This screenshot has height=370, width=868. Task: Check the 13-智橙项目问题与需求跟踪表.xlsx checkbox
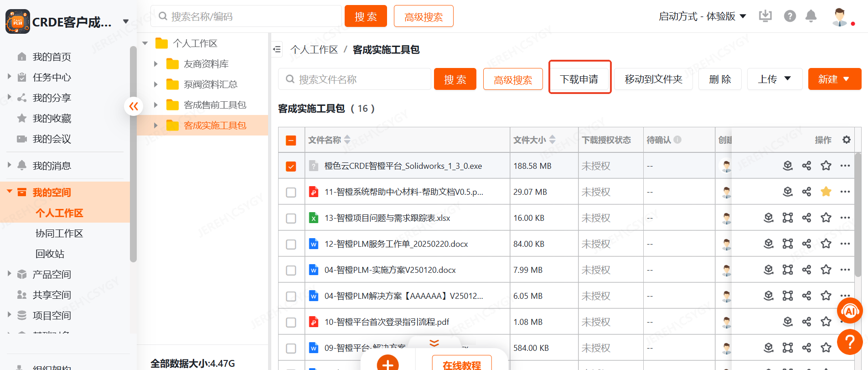pos(291,219)
